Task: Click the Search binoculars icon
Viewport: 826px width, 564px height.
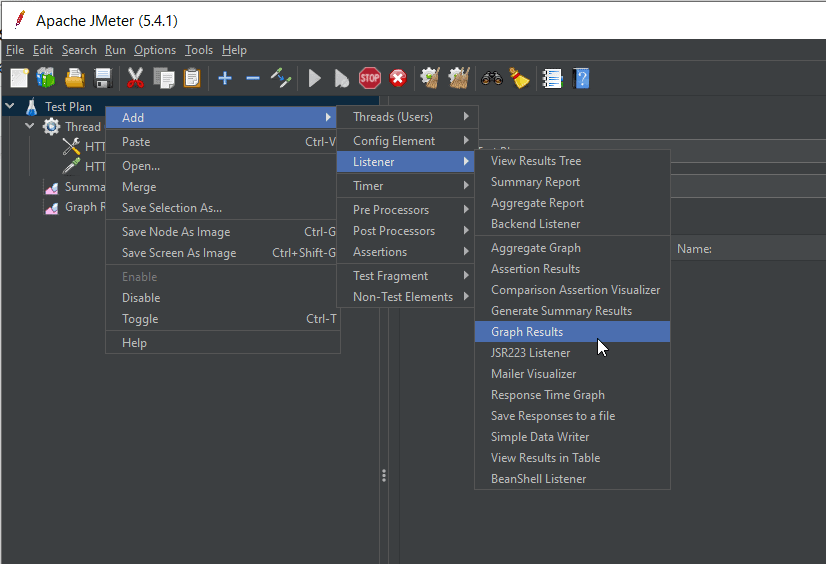Action: (x=491, y=78)
